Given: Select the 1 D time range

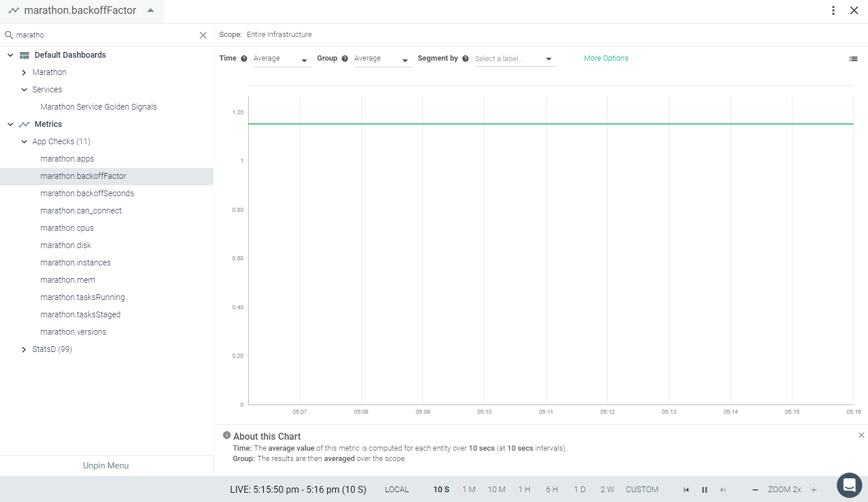Looking at the screenshot, I should tap(579, 489).
